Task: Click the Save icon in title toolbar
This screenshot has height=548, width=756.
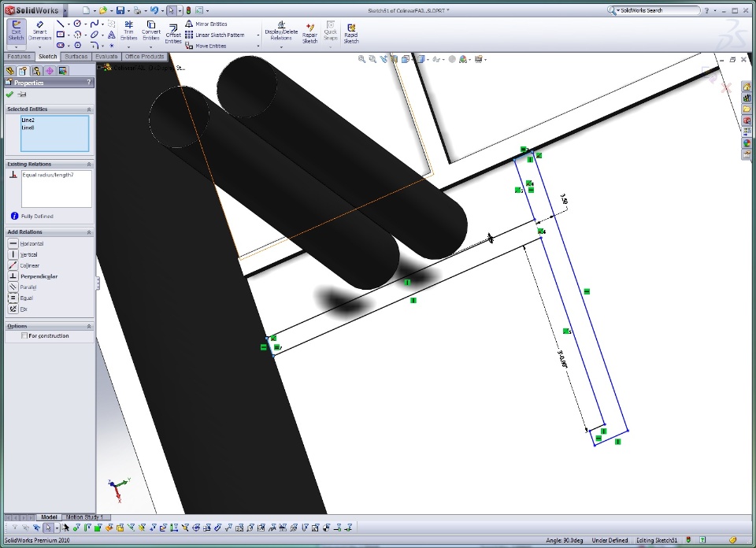Action: pos(120,10)
